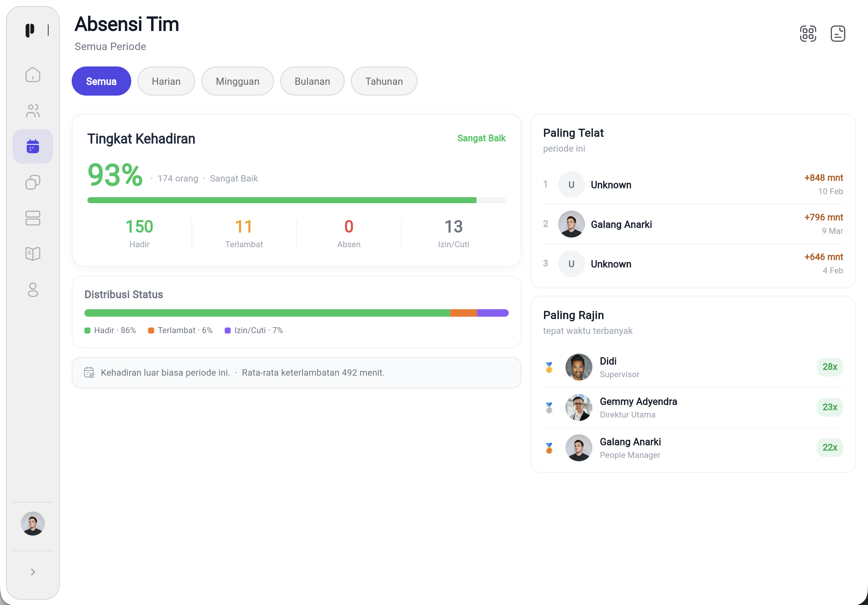Viewport: 868px width, 605px height.
Task: Open first Unknown entry with +848 mnt
Action: click(693, 184)
